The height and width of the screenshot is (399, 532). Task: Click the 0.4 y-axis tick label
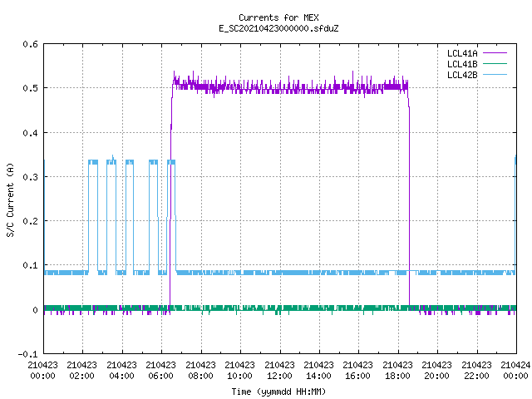click(x=30, y=133)
